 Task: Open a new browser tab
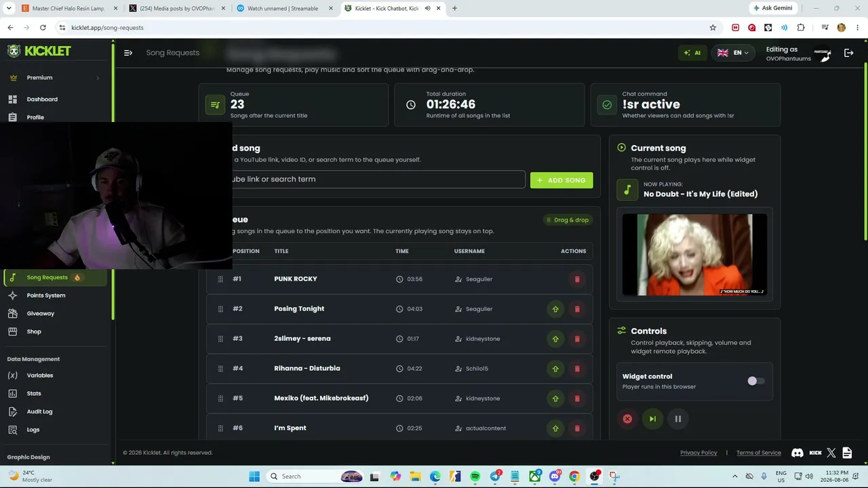454,9
